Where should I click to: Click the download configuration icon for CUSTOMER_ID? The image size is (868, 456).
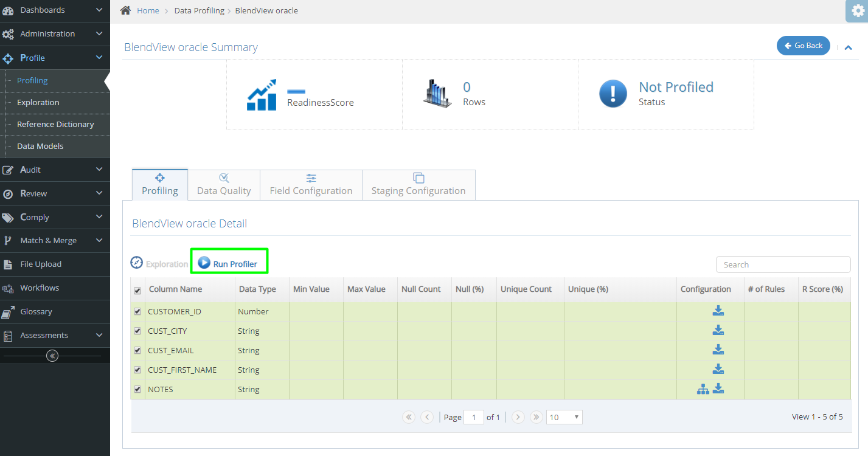tap(718, 311)
